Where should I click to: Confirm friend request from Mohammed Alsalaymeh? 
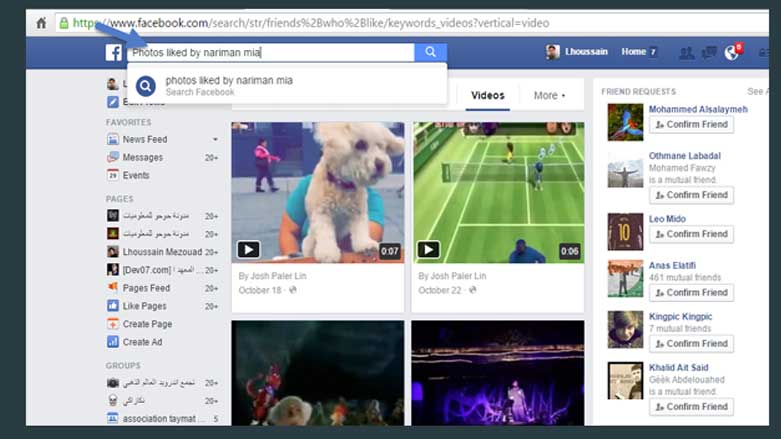(x=691, y=125)
